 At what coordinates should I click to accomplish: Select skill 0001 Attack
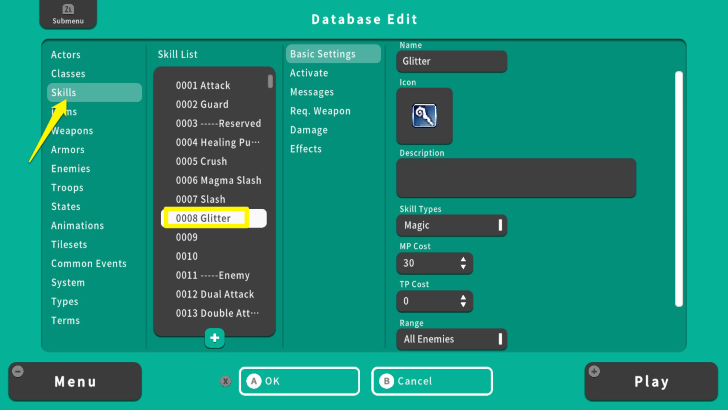pyautogui.click(x=214, y=85)
